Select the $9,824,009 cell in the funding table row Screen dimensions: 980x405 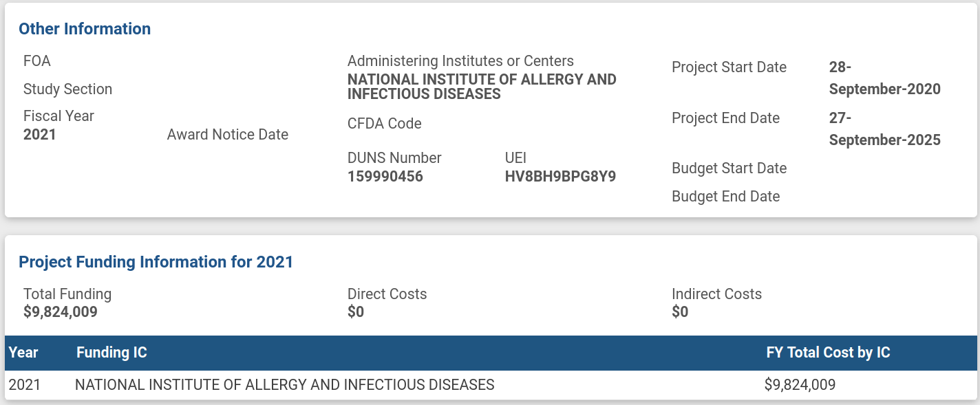pos(800,385)
